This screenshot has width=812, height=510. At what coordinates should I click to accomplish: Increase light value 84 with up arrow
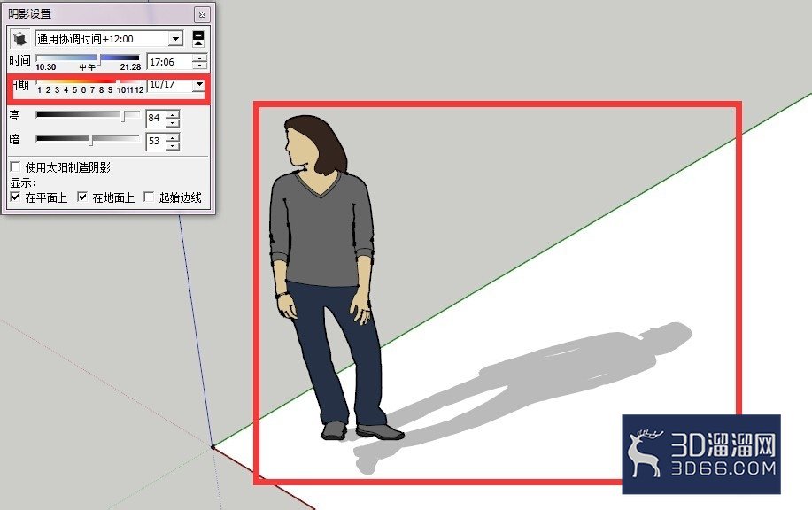click(x=173, y=114)
